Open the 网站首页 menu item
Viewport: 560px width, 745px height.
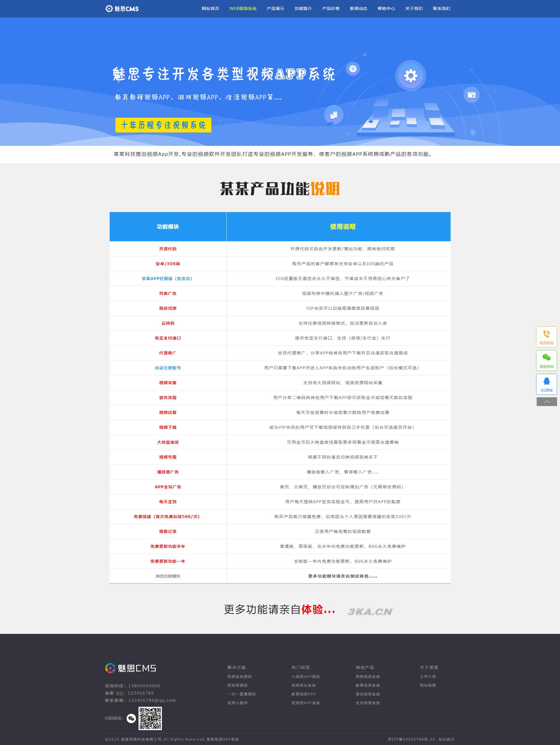[211, 8]
